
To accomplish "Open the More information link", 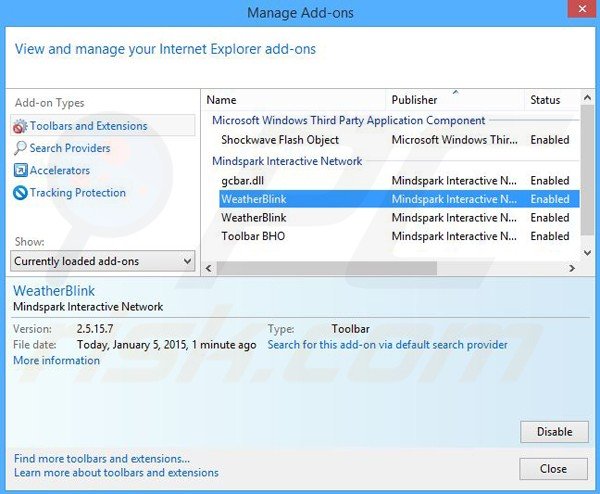I will [x=57, y=360].
